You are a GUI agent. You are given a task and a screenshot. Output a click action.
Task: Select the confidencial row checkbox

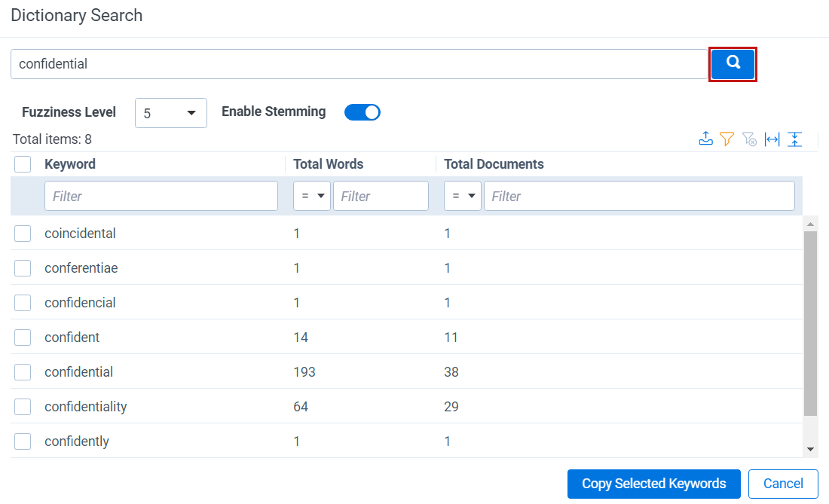pyautogui.click(x=23, y=303)
